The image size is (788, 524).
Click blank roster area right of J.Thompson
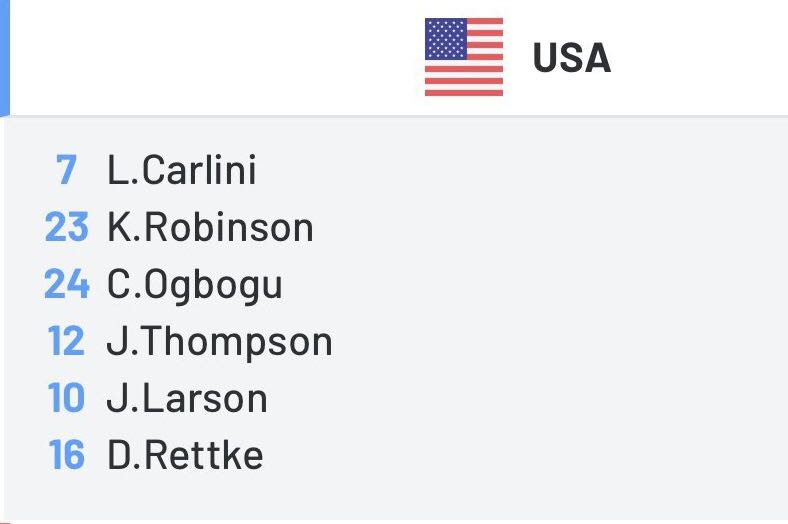click(x=558, y=342)
